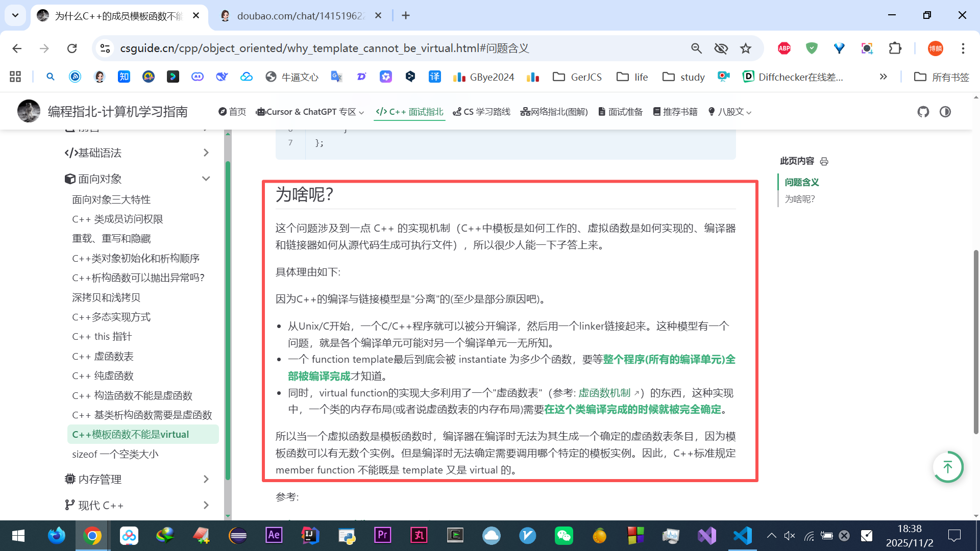Click the back-to-top arrow button

(x=948, y=467)
